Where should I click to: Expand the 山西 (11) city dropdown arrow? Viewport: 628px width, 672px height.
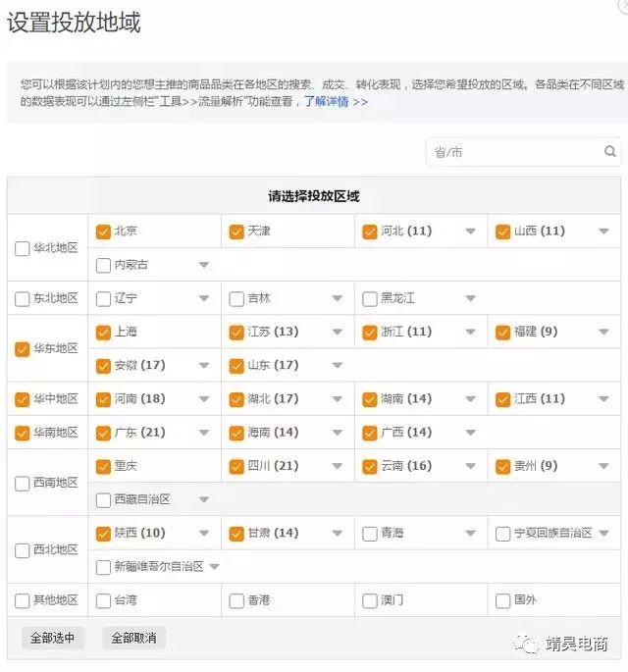click(604, 232)
